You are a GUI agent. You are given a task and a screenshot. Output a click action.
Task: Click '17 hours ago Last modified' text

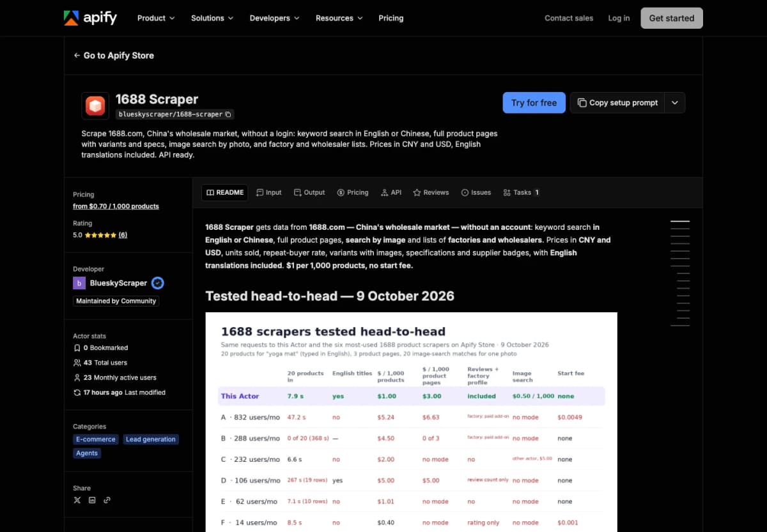[x=124, y=392]
